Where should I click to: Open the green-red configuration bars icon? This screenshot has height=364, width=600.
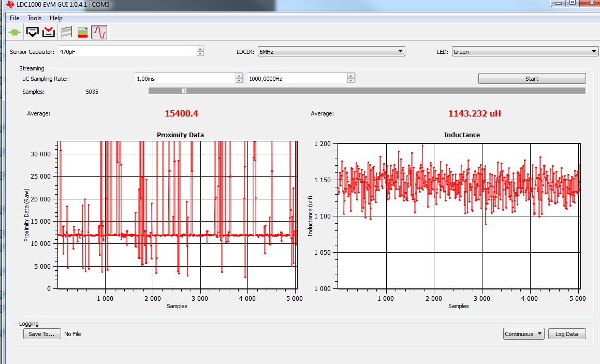tap(83, 32)
